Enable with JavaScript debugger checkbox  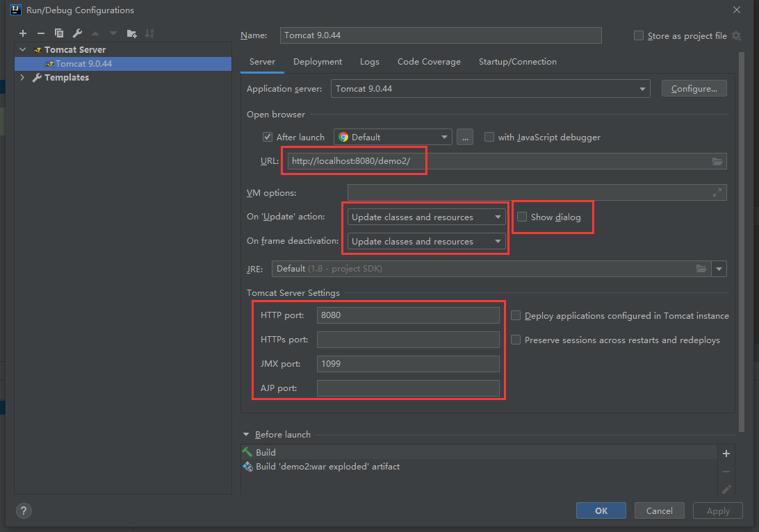coord(489,137)
